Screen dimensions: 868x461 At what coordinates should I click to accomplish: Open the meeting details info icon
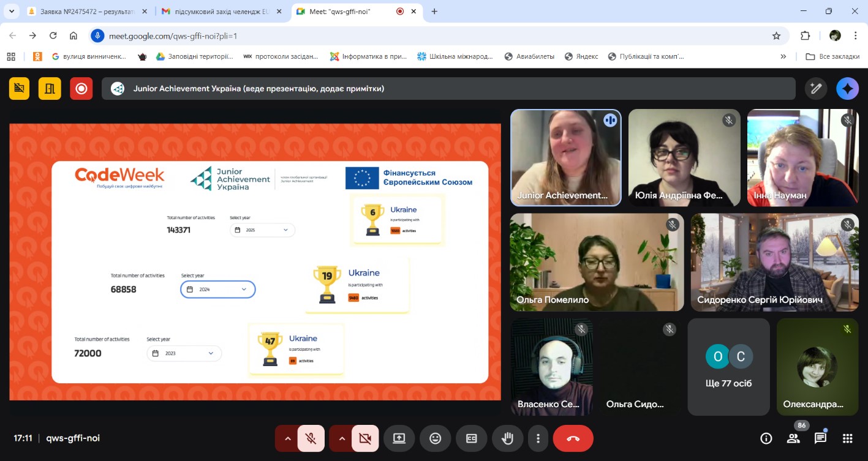pyautogui.click(x=766, y=438)
